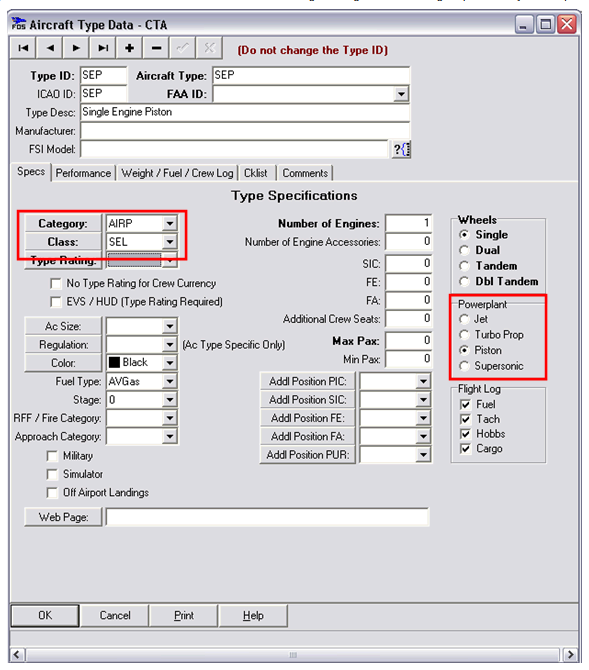589x670 pixels.
Task: Click the Cancel button
Action: click(115, 616)
